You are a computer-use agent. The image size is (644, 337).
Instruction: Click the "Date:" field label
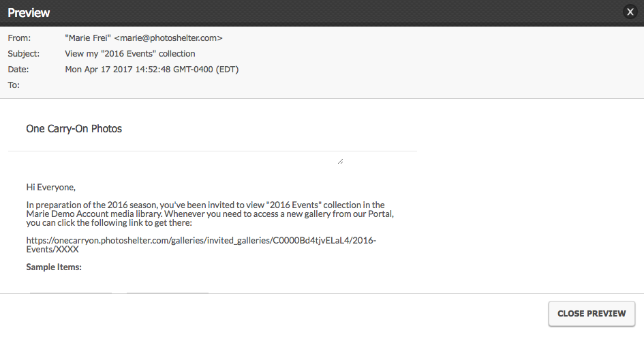(x=18, y=70)
